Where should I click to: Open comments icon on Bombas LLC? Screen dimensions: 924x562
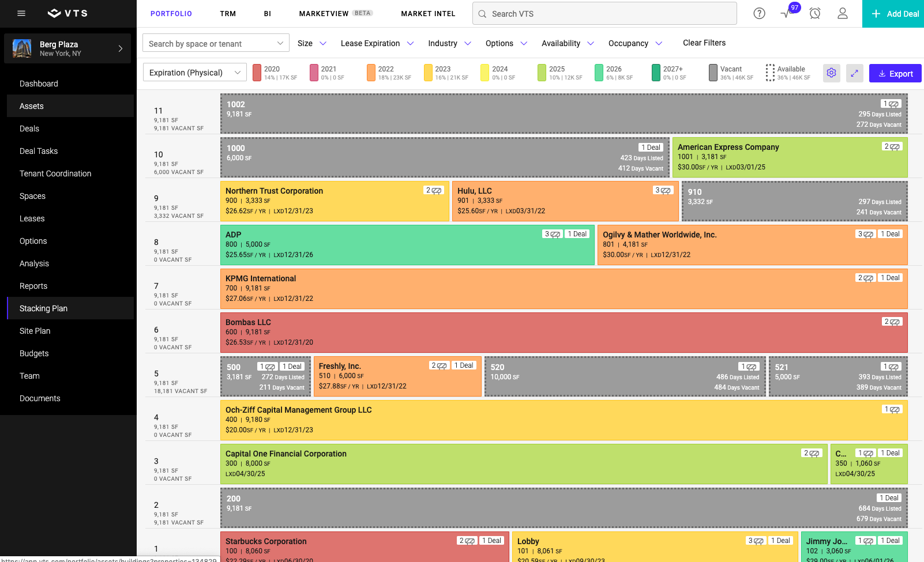(892, 322)
